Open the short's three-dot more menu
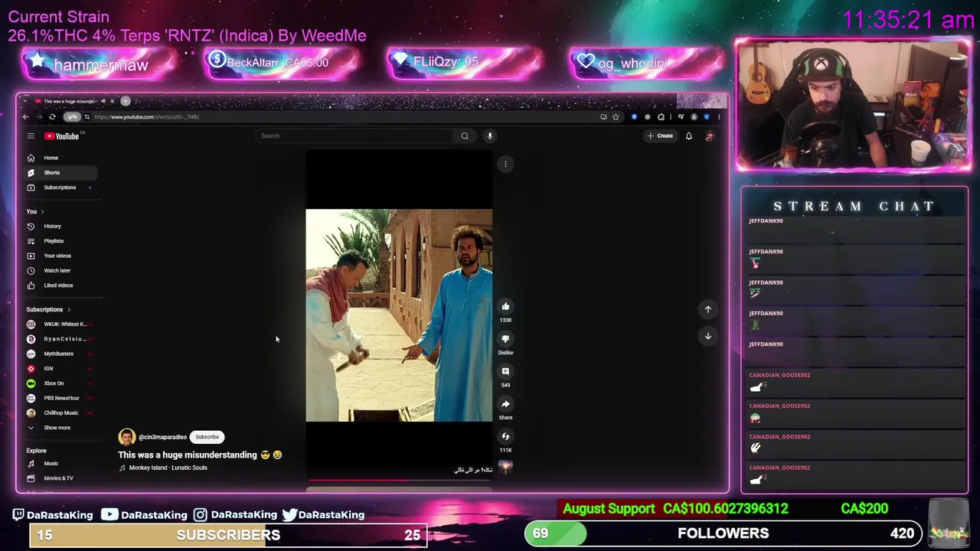The height and width of the screenshot is (551, 980). coord(505,164)
